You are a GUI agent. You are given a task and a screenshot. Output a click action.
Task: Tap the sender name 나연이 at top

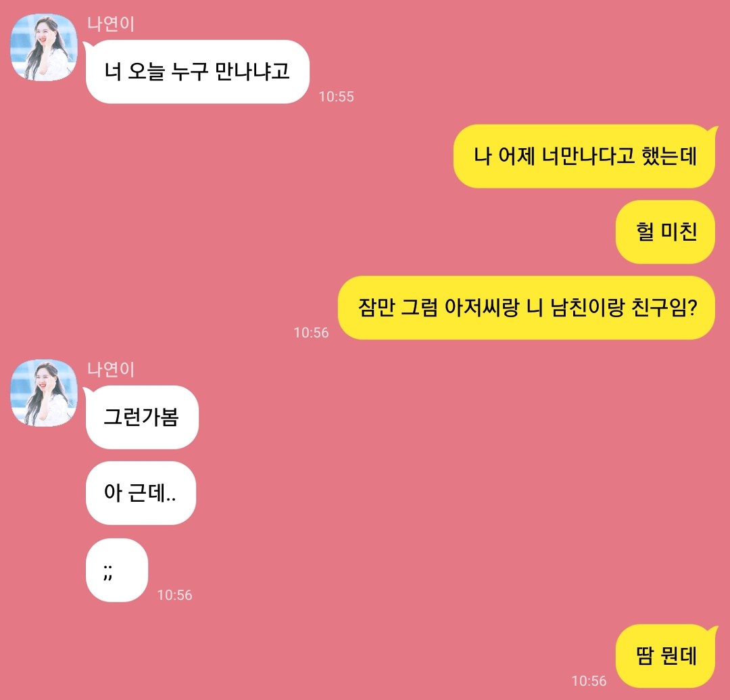(111, 24)
